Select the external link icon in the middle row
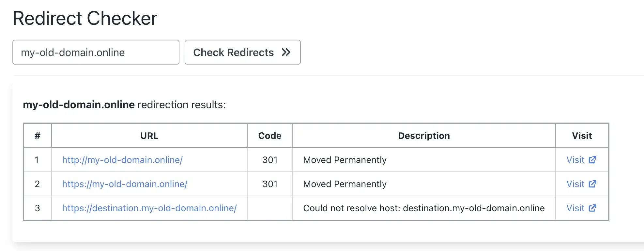644x251 pixels. coord(593,184)
